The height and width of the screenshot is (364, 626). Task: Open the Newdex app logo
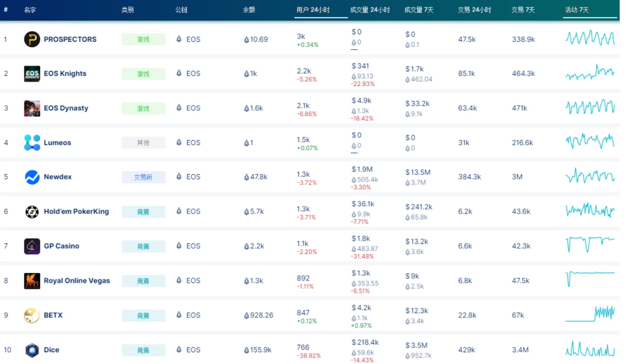coord(32,177)
